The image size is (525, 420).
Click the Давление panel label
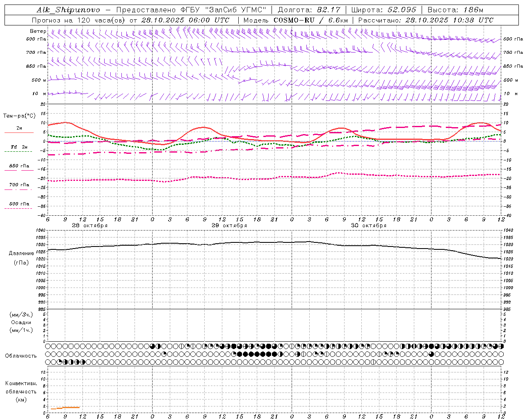click(x=21, y=253)
